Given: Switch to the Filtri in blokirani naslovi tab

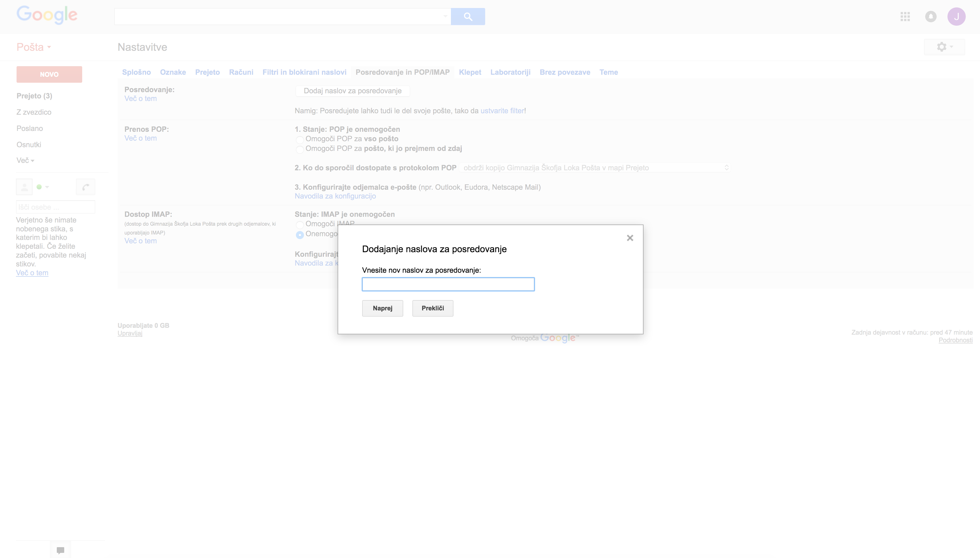Looking at the screenshot, I should coord(304,72).
